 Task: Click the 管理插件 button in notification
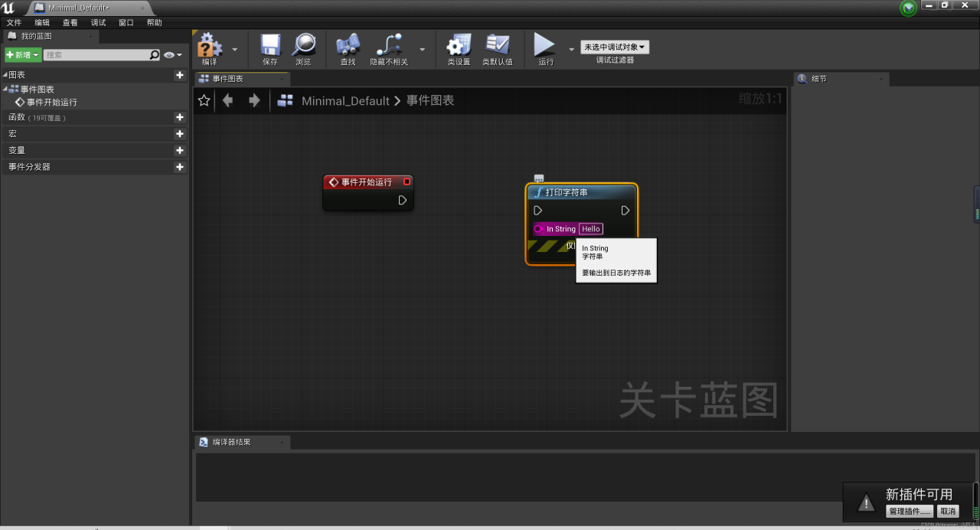click(910, 511)
